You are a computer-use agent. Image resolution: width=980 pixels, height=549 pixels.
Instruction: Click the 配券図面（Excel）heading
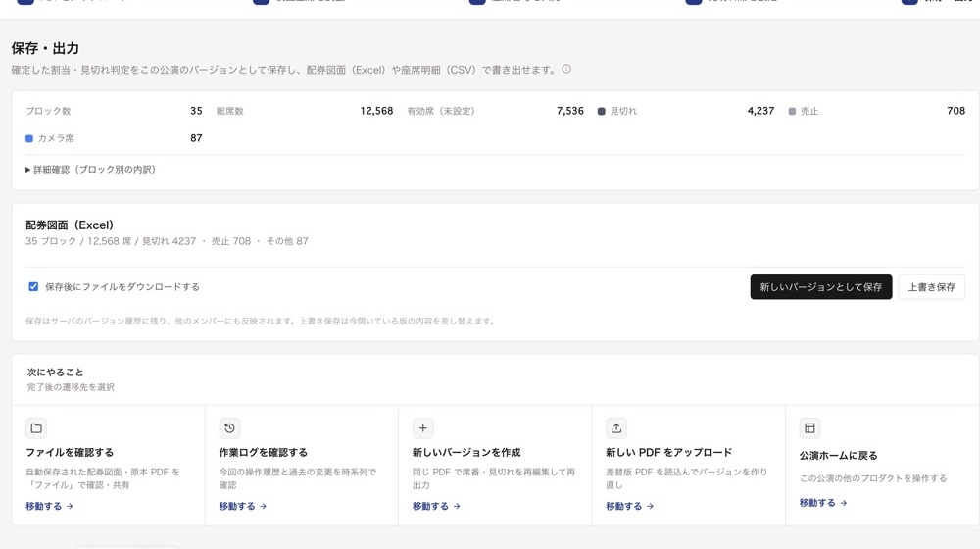[x=70, y=225]
